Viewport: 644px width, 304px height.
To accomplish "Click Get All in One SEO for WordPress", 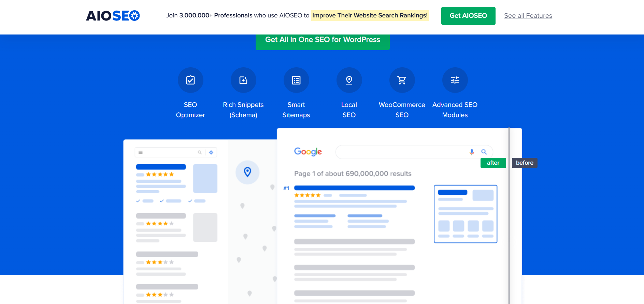I will [323, 40].
